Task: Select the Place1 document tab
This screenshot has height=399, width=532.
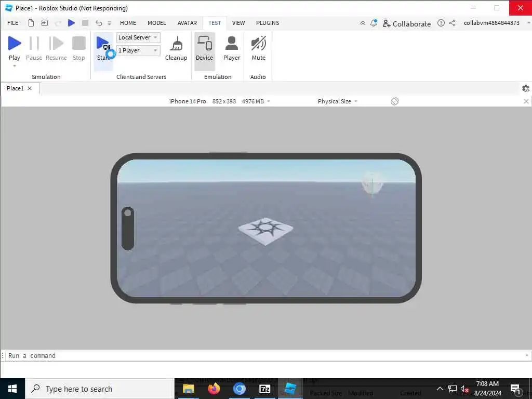Action: pos(15,88)
